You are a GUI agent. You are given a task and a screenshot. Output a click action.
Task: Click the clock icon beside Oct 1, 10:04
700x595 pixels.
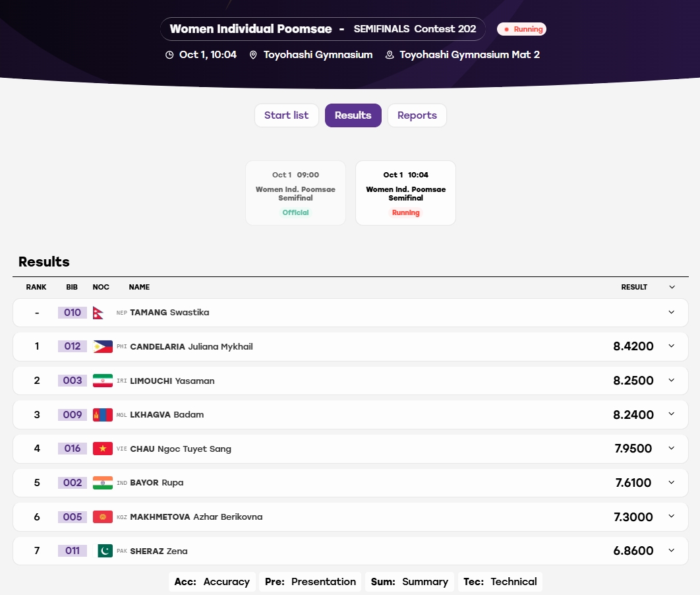coord(169,55)
